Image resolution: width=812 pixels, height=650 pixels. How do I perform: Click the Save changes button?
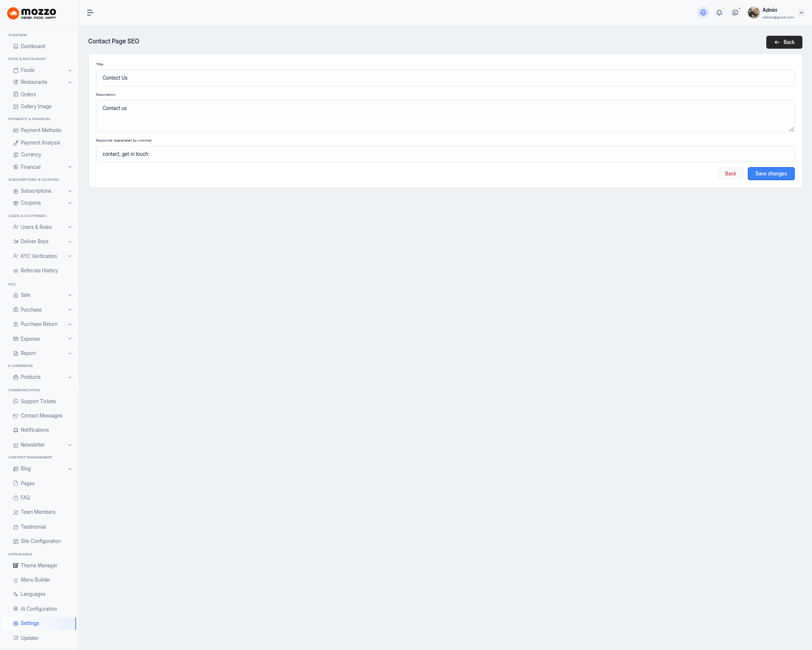point(770,174)
